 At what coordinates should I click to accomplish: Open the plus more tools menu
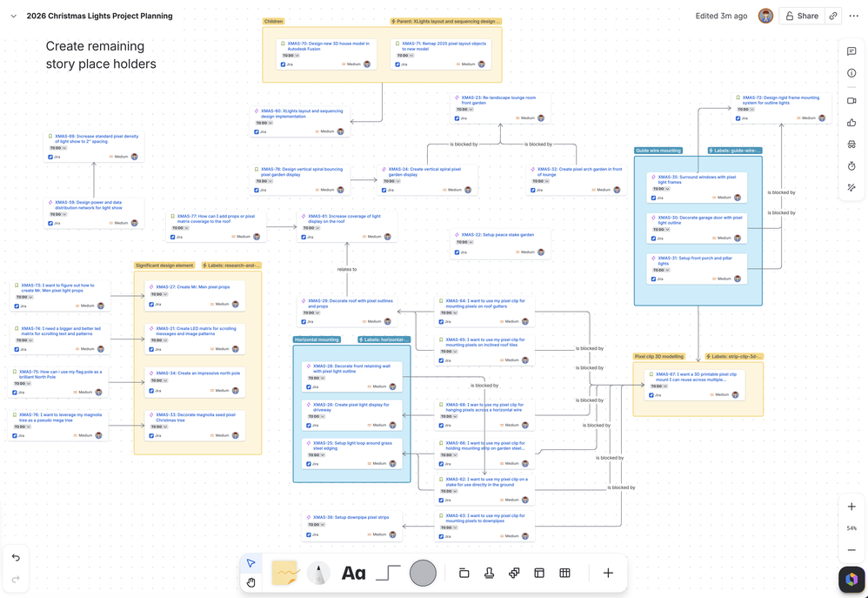(608, 573)
